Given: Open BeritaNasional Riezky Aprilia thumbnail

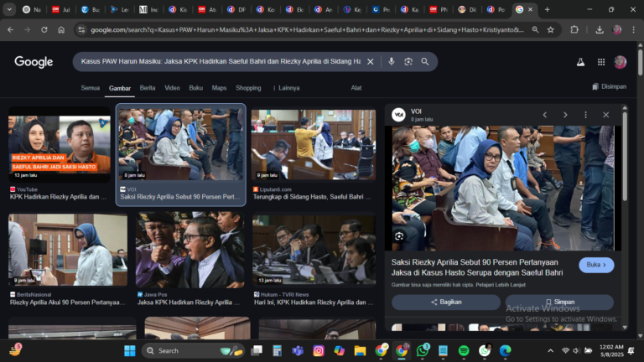Looking at the screenshot, I should (68, 249).
